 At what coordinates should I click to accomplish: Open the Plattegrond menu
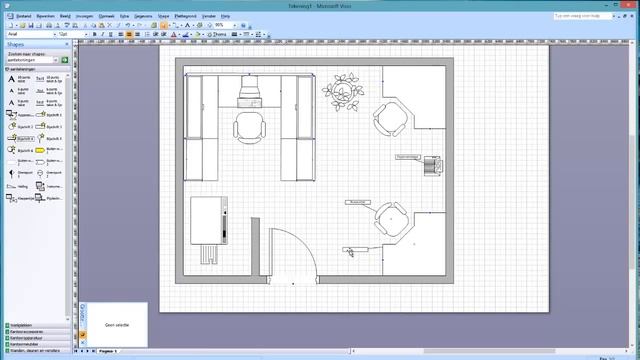[x=185, y=16]
